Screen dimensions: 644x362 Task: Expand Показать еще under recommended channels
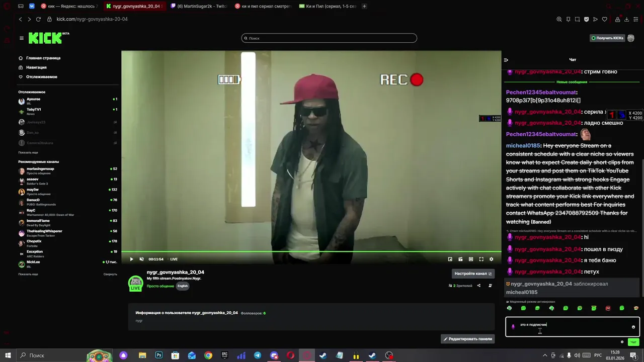[28, 274]
